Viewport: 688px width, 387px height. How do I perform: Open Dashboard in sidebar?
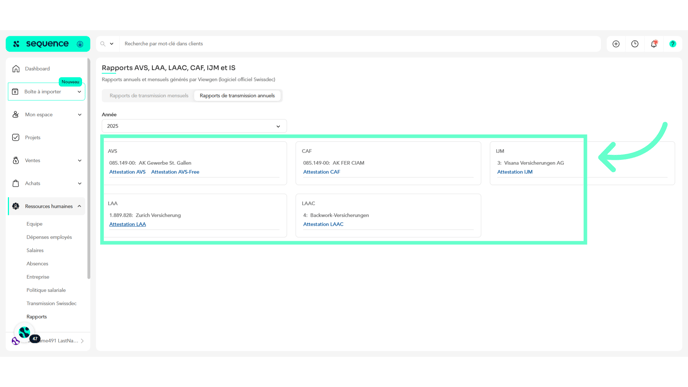tap(37, 69)
